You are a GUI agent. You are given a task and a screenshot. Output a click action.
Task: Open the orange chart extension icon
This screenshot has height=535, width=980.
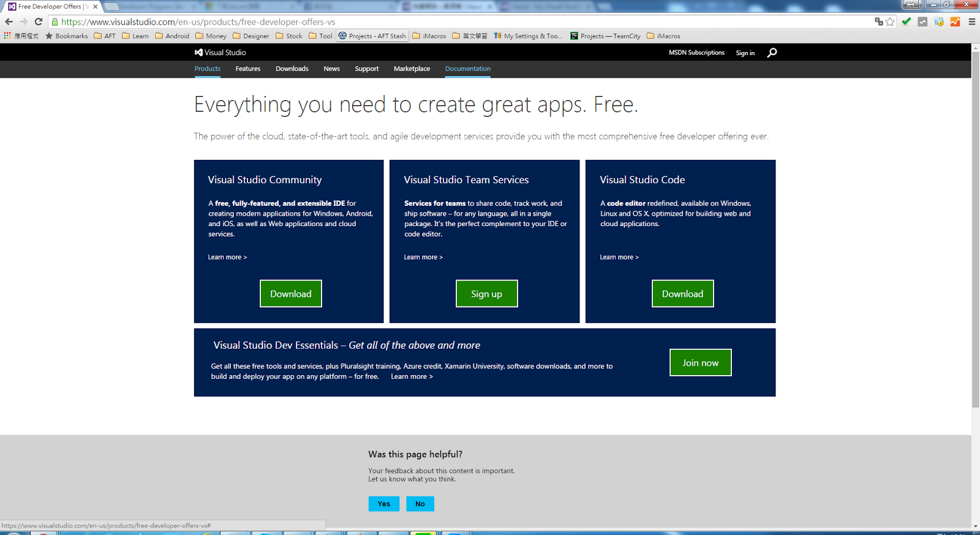(955, 21)
